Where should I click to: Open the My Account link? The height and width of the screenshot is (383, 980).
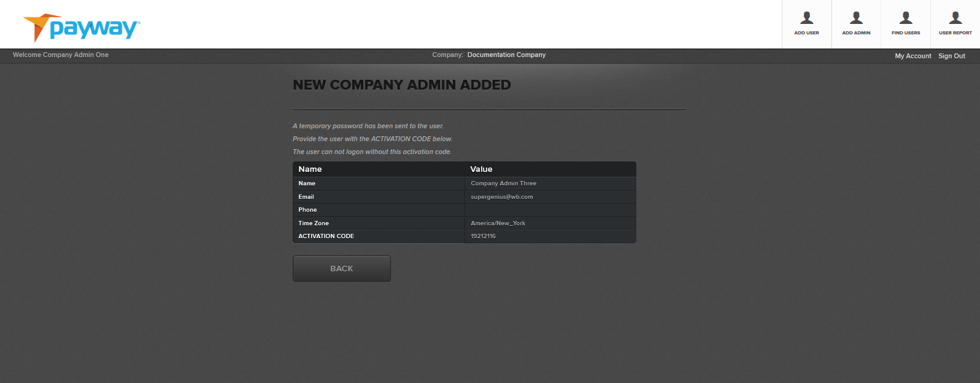coord(912,56)
